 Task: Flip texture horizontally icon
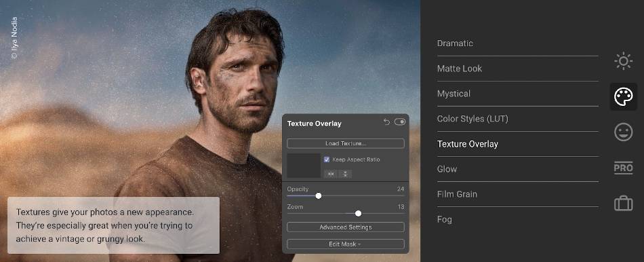coord(331,174)
